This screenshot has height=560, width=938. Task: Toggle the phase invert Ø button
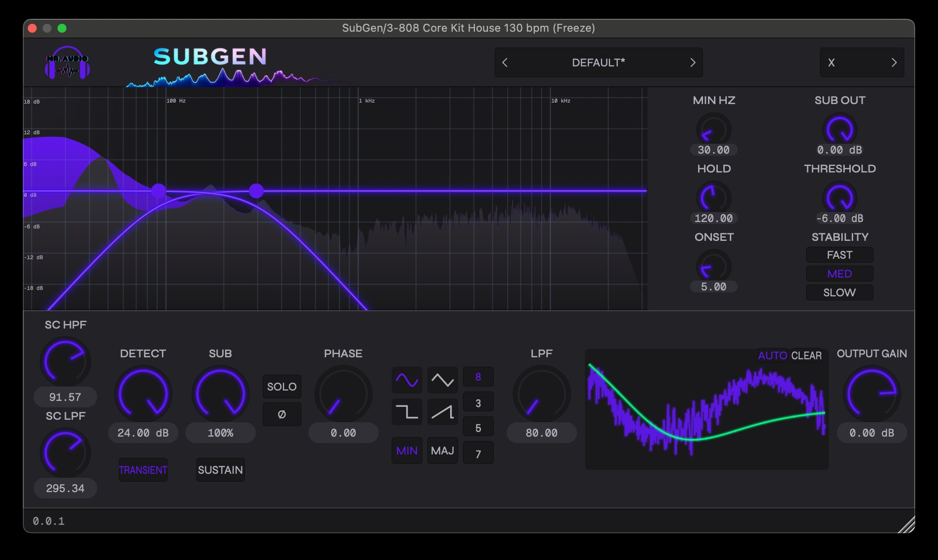pos(282,414)
